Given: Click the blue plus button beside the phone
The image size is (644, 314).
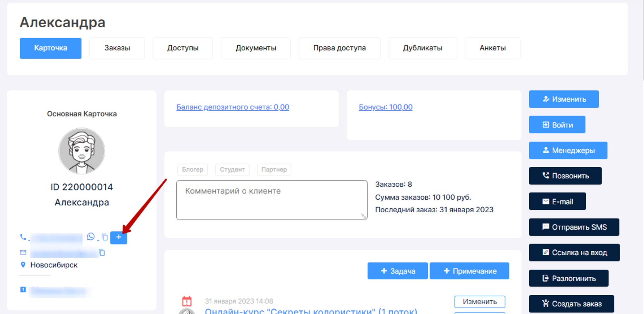Looking at the screenshot, I should 118,237.
